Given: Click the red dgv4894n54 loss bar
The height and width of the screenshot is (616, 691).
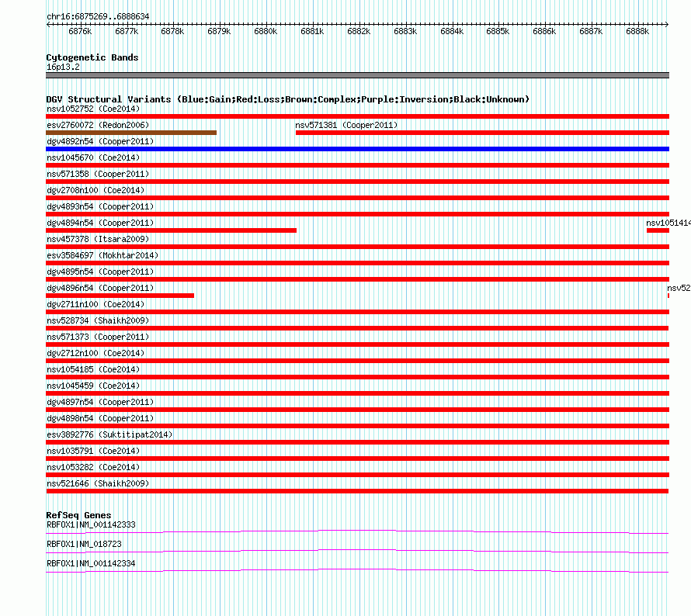Looking at the screenshot, I should (171, 230).
